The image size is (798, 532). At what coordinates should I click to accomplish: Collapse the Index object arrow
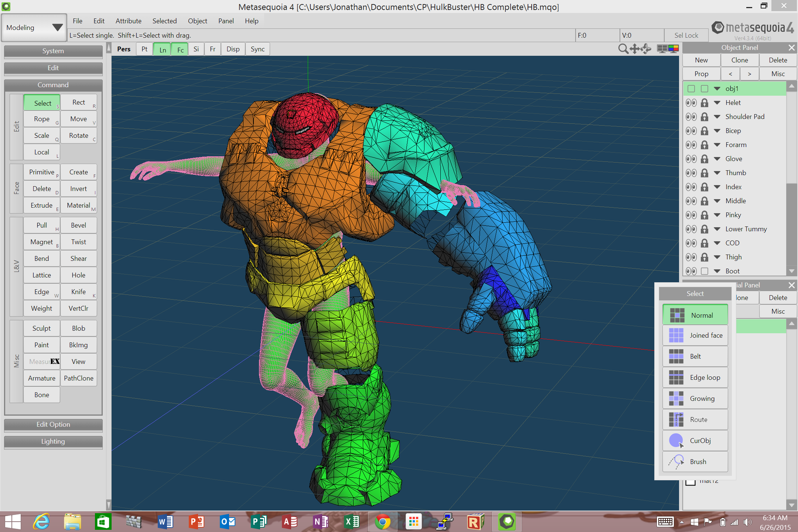pyautogui.click(x=717, y=187)
